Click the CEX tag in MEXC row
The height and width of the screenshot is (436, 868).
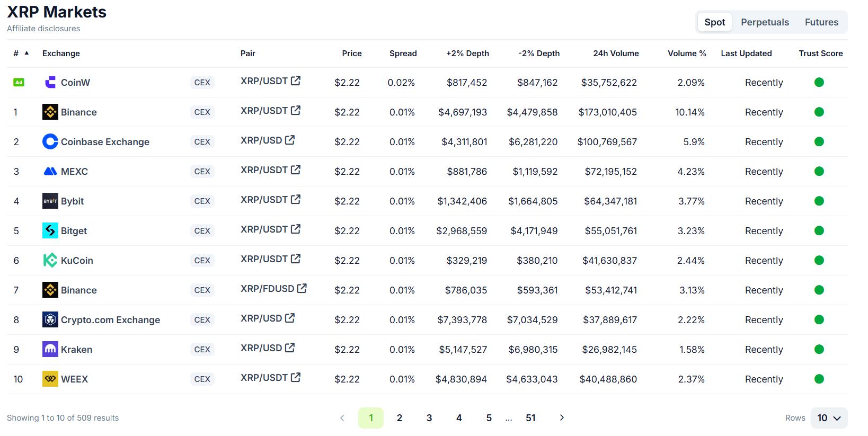point(202,172)
